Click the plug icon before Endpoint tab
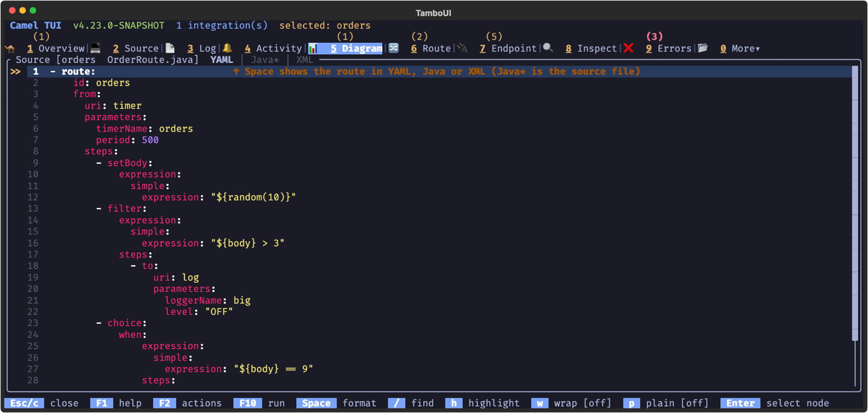The image size is (868, 413). [462, 48]
